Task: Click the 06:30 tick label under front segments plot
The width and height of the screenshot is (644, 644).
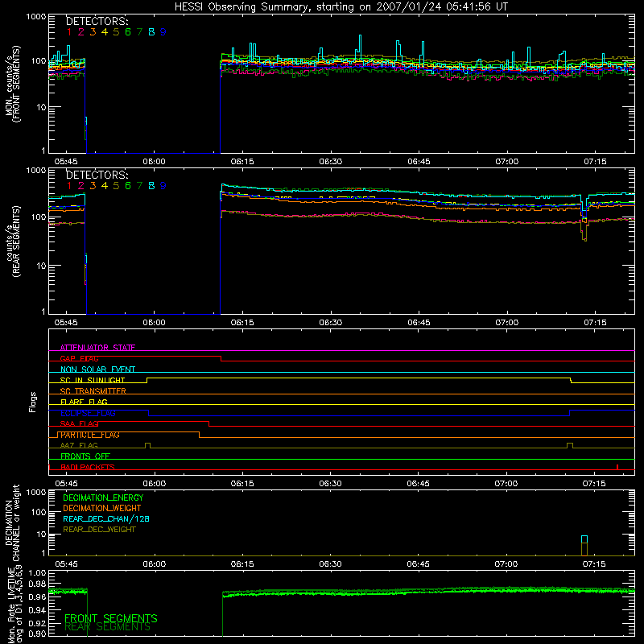Action: pyautogui.click(x=330, y=162)
